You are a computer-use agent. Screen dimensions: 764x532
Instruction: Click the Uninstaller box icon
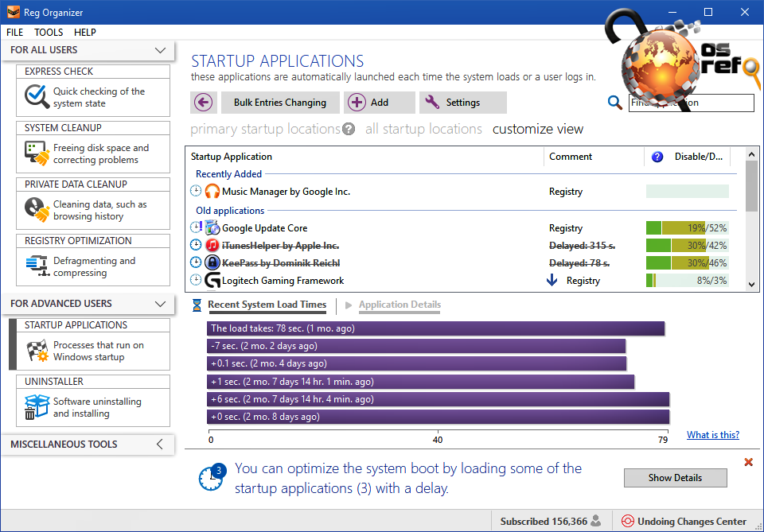pos(37,407)
